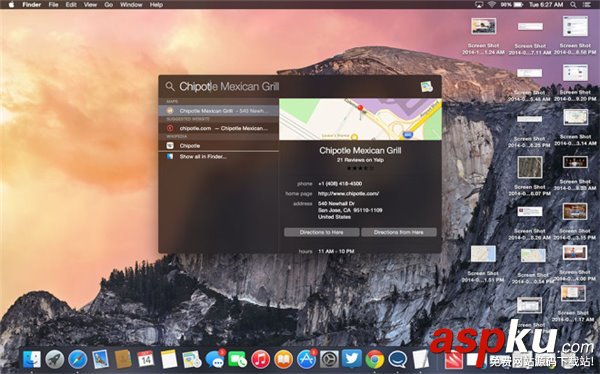
Task: Click address 540 Newhall Dr
Action: (350, 210)
